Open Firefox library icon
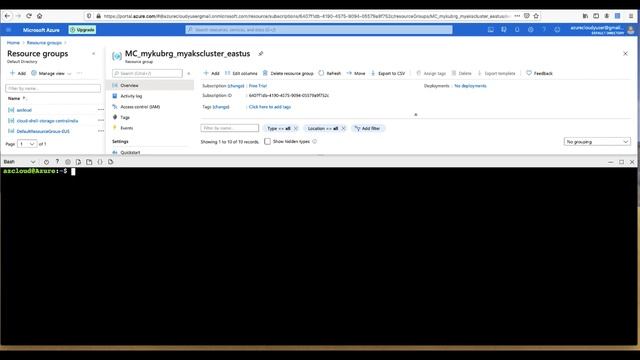This screenshot has height=360, width=640. pos(585,16)
